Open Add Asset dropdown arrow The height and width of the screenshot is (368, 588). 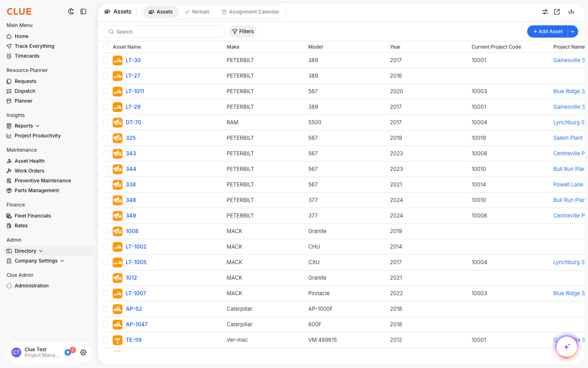coord(572,31)
